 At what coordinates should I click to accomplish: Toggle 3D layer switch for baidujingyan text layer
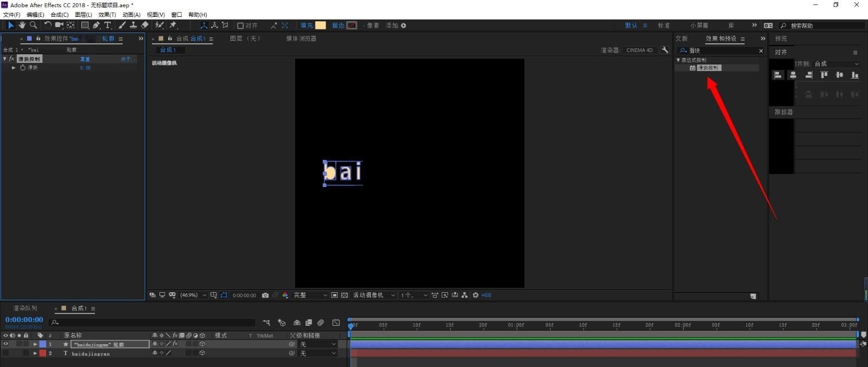pos(202,353)
